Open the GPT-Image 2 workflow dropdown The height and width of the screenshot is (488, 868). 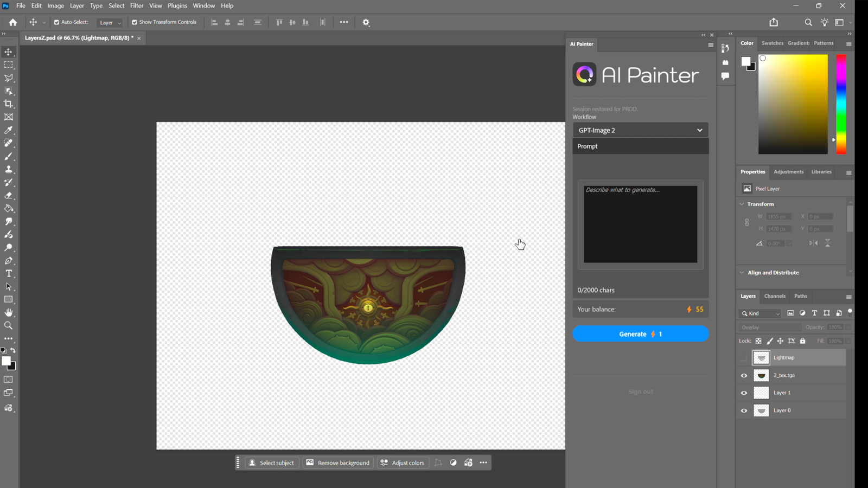coord(641,130)
